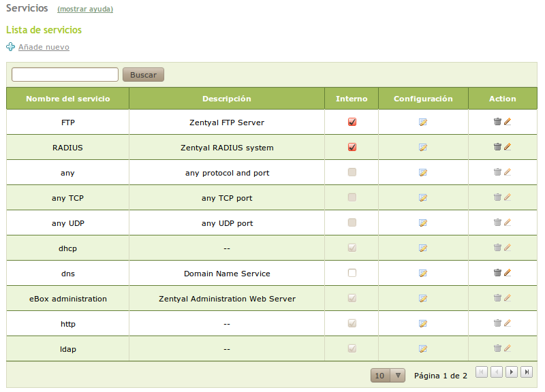545x392 pixels.
Task: Open configuration for the dhcp service
Action: tap(423, 248)
